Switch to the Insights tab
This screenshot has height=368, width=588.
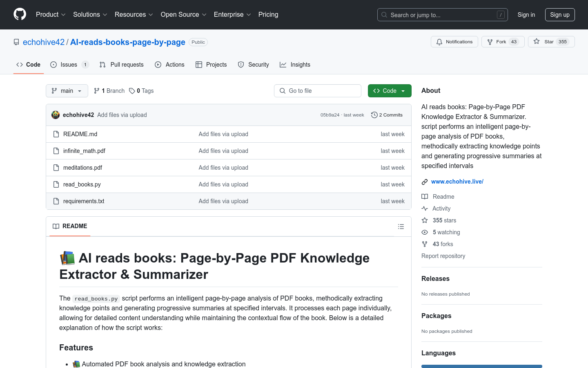295,65
